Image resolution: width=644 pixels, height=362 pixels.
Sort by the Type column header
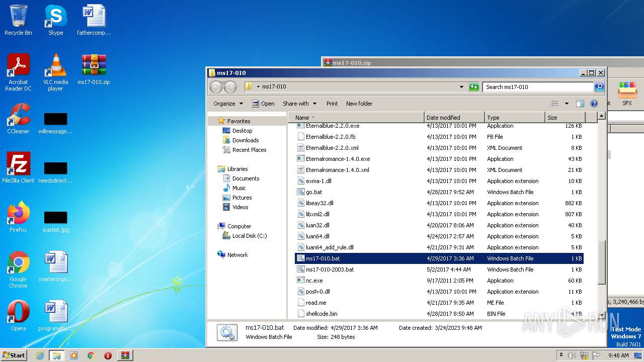[515, 118]
